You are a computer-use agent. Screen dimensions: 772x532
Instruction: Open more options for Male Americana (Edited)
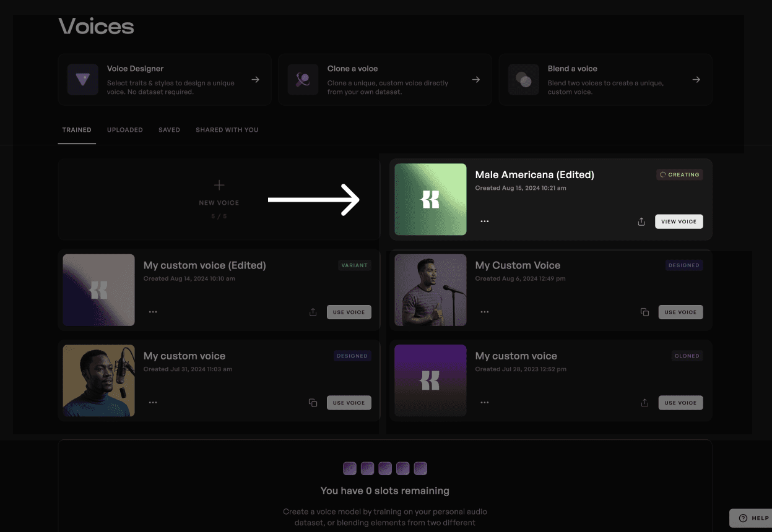pos(485,221)
